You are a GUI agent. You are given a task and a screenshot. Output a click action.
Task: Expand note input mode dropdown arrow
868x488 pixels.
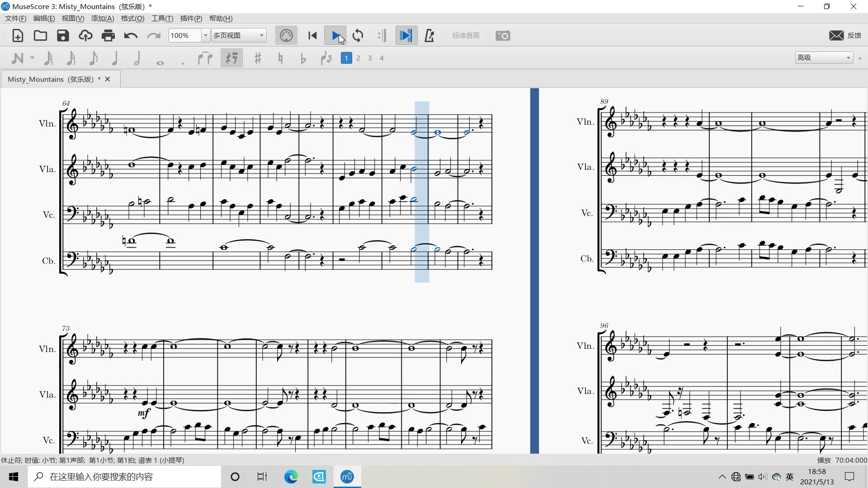pos(32,58)
